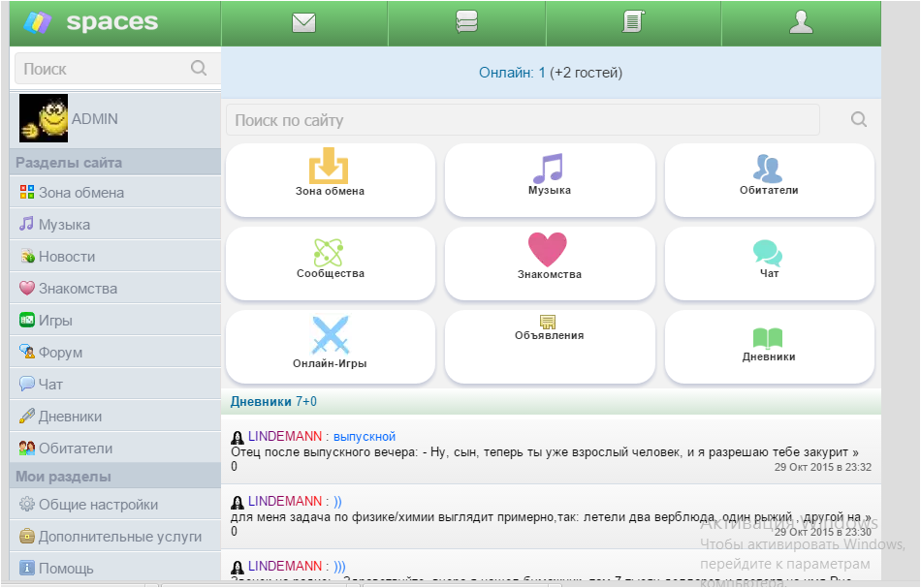Click the spaces logo
Screen dimensions: 921x588
(92, 22)
